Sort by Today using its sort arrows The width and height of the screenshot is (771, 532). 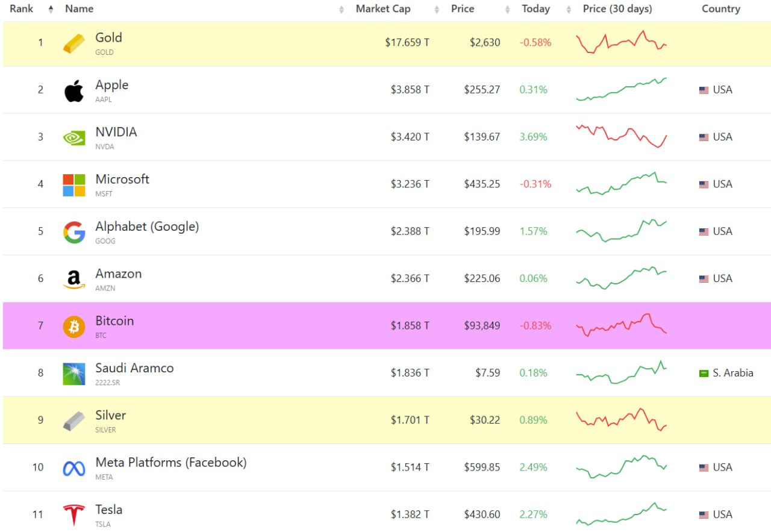[x=568, y=9]
